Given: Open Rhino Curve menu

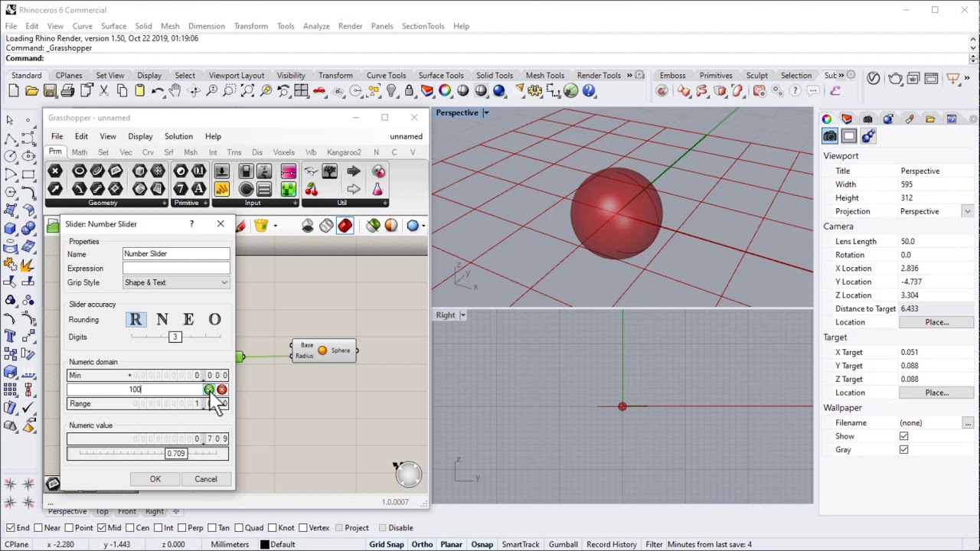Looking at the screenshot, I should pos(82,26).
